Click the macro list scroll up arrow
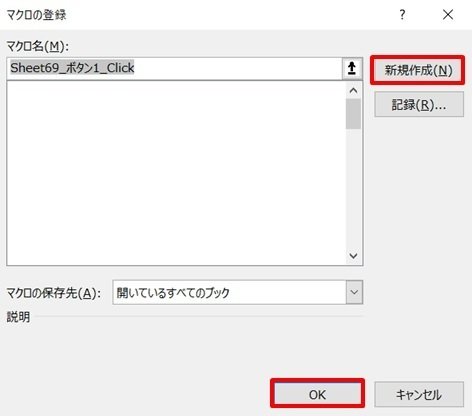Viewport: 472px width, 416px height. point(353,90)
